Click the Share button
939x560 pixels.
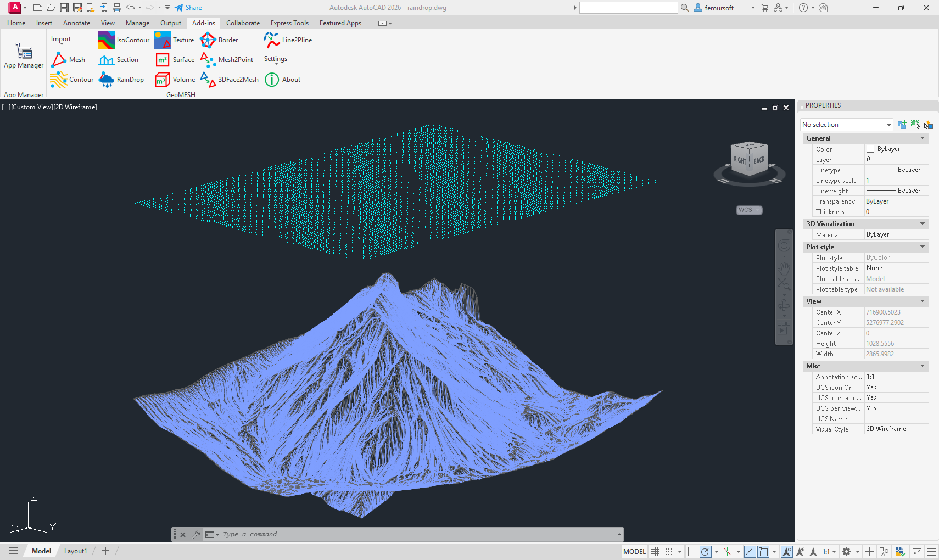click(188, 8)
